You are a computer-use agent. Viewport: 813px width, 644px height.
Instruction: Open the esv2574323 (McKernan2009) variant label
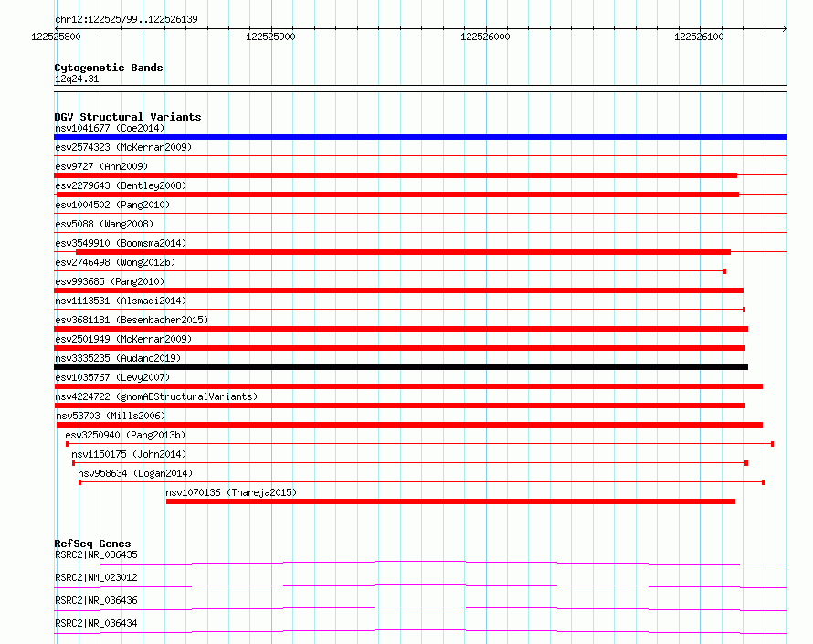(123, 147)
